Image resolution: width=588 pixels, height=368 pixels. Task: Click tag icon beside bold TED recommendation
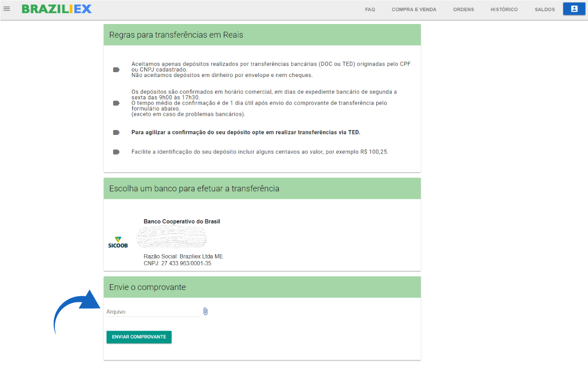[116, 132]
